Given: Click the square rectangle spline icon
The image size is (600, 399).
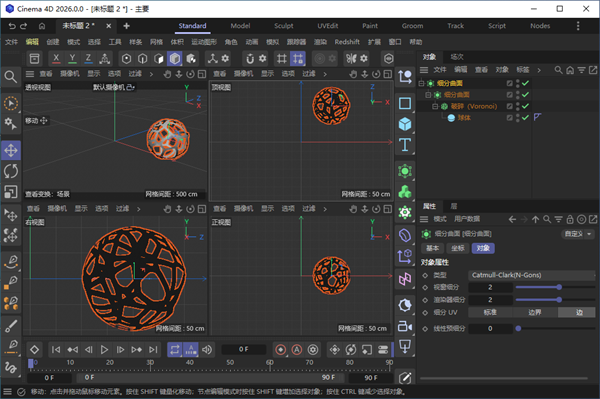Looking at the screenshot, I should tap(405, 104).
